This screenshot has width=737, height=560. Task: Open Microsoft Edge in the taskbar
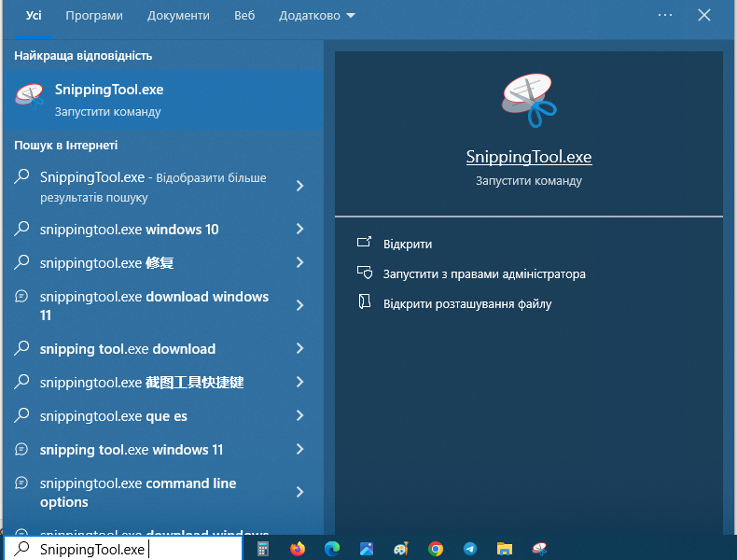[x=332, y=549]
